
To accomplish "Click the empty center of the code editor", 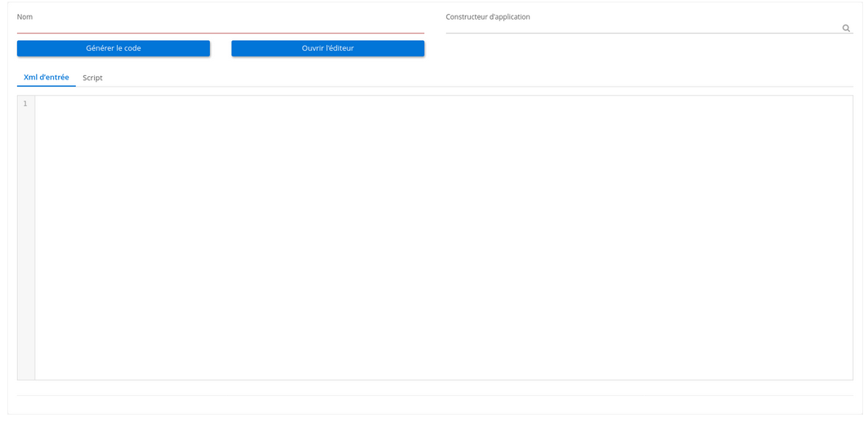I will (444, 237).
